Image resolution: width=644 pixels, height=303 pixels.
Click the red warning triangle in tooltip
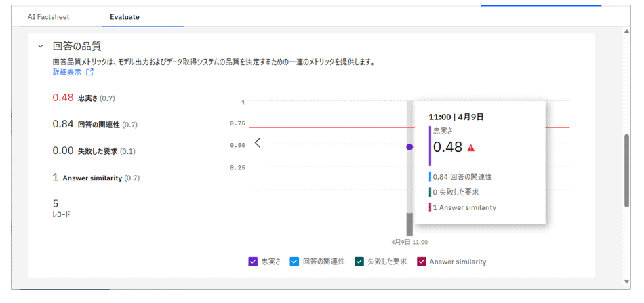[x=471, y=148]
